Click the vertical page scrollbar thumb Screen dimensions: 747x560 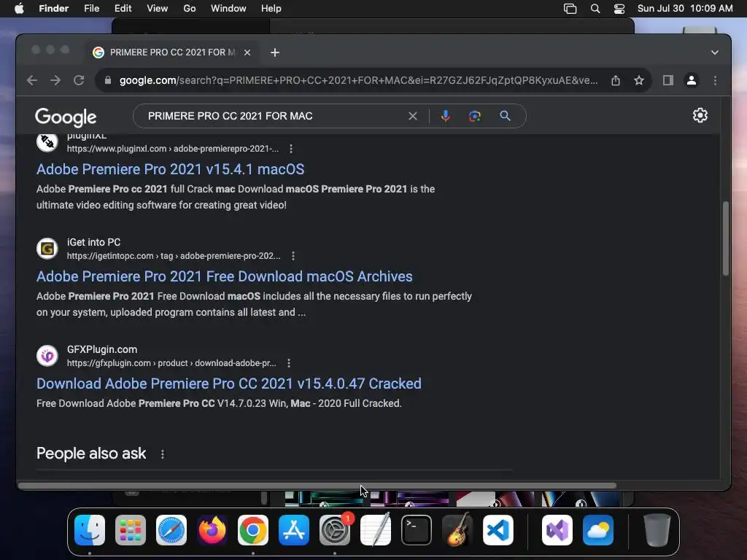point(726,238)
